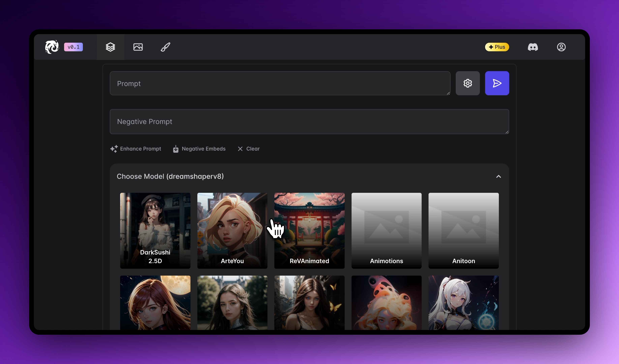Clear the prompts with Clear

[x=249, y=149]
